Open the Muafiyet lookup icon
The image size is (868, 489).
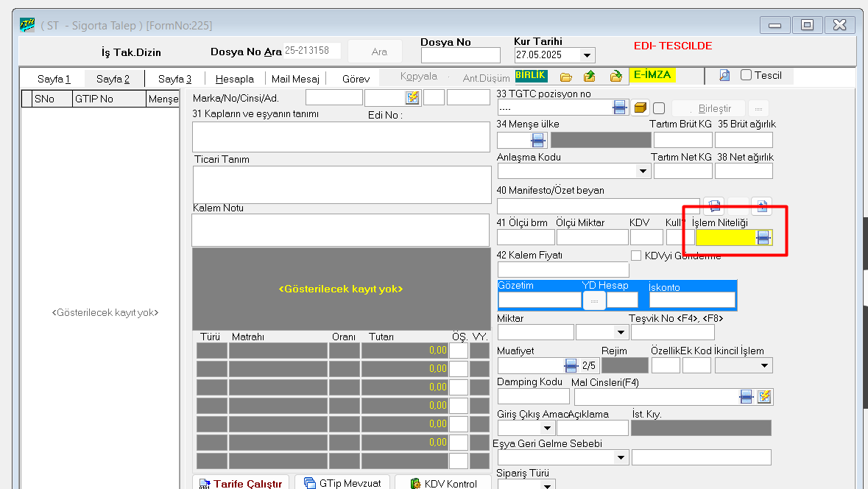coord(571,365)
